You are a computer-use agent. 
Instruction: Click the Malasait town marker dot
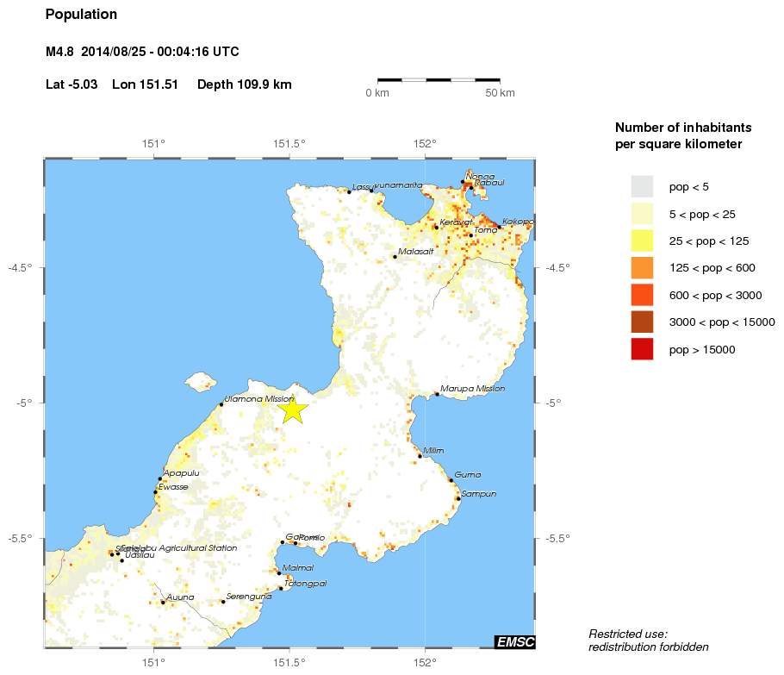395,257
